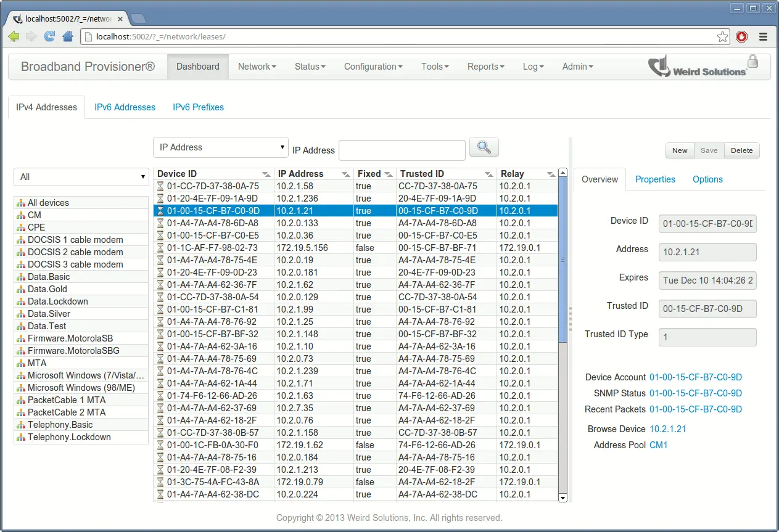Click the browser home icon

67,37
